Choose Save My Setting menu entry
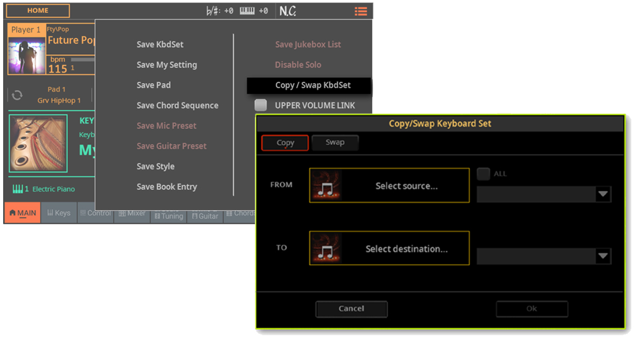 pos(167,65)
